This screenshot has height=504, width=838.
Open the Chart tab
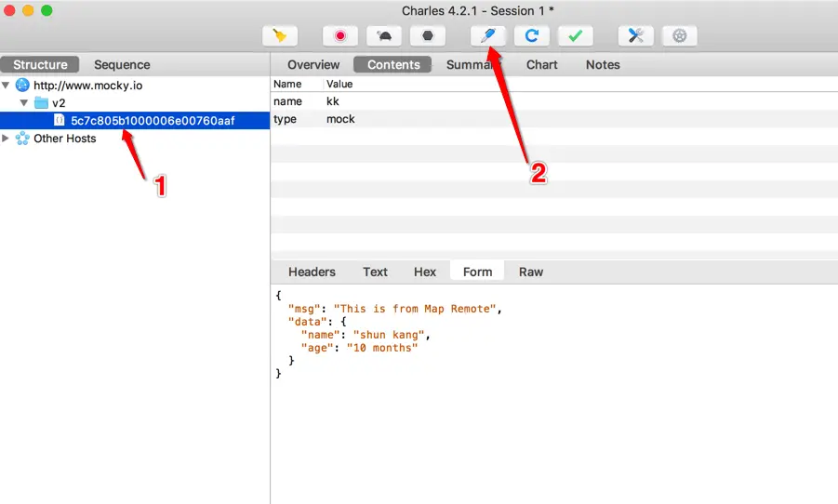[541, 65]
